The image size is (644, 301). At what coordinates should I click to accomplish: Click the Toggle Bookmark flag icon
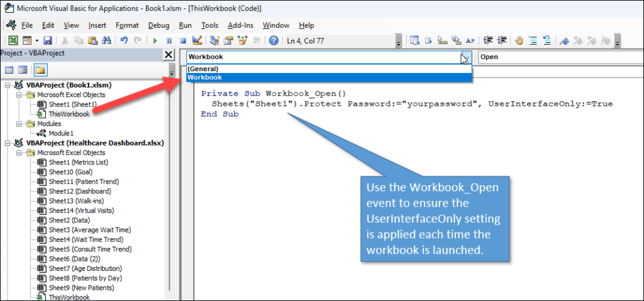pyautogui.click(x=565, y=41)
